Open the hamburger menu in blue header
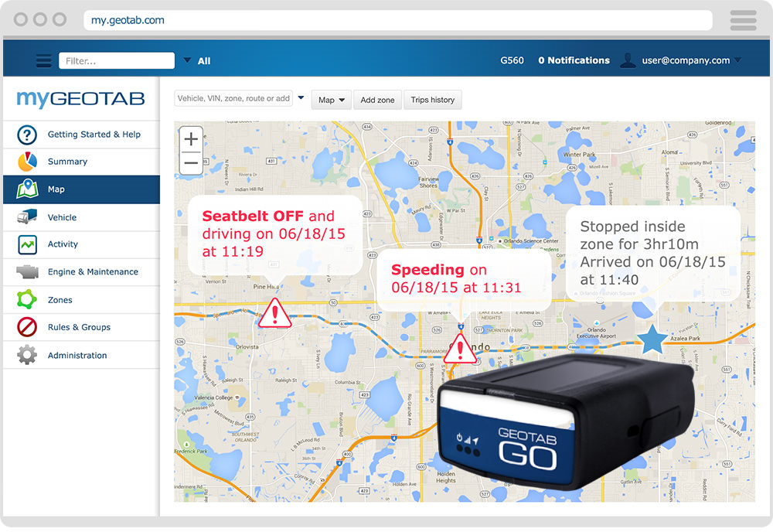Screen dimensions: 773x532 [x=44, y=60]
